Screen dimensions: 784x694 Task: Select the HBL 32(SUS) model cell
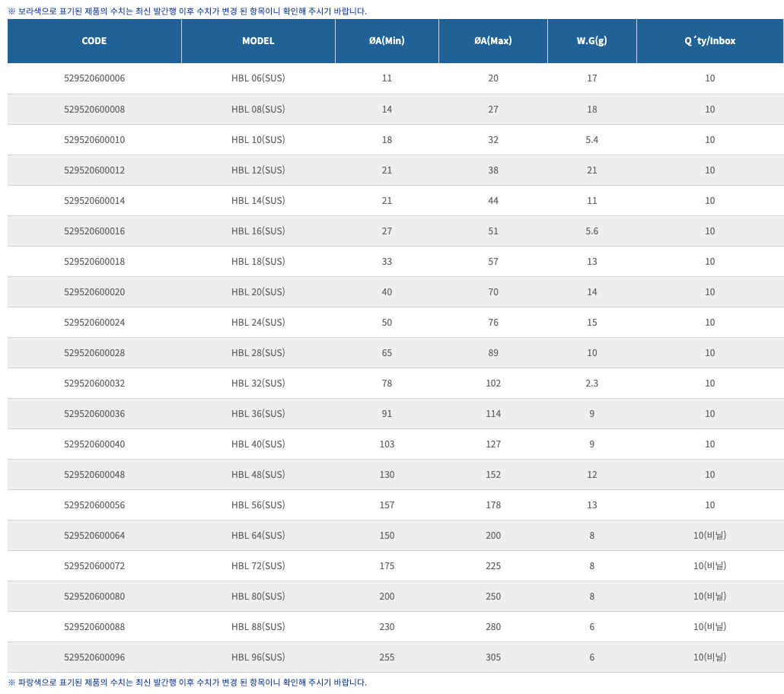258,384
